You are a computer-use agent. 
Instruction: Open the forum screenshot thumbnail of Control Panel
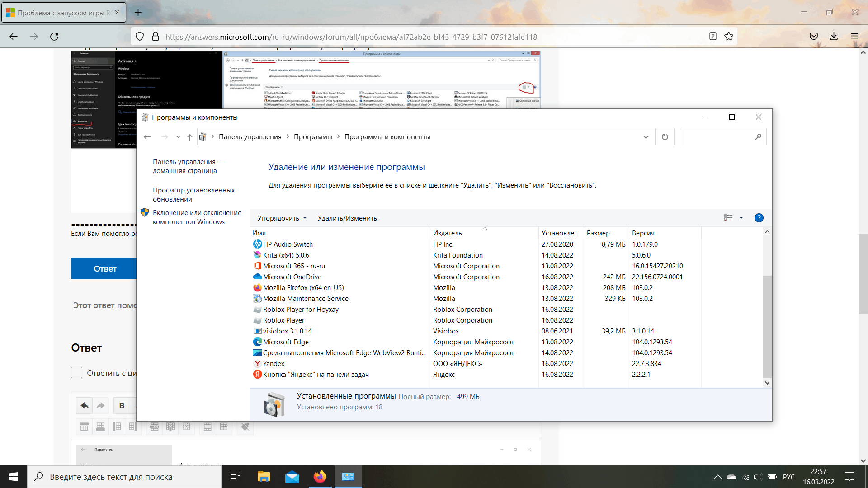[382, 80]
